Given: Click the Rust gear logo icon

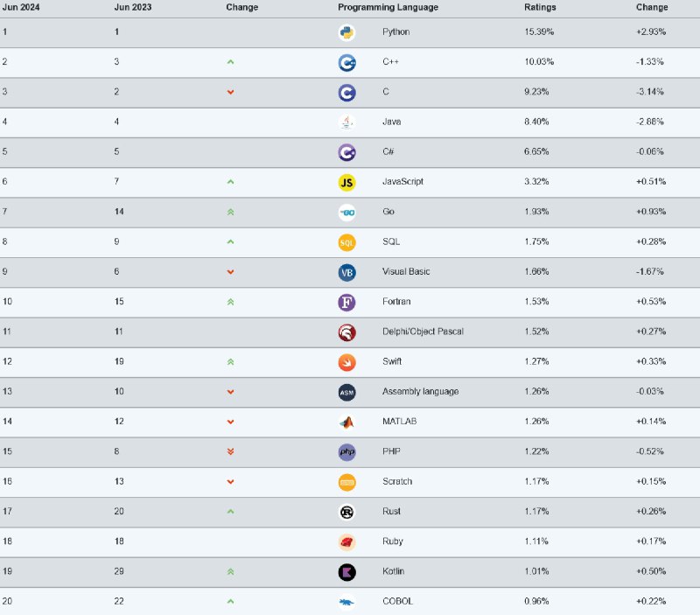Looking at the screenshot, I should click(346, 512).
